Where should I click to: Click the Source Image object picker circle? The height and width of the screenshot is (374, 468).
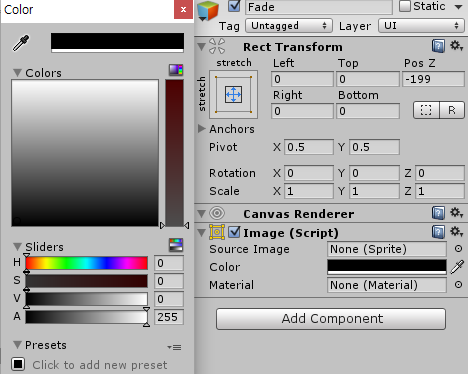click(458, 249)
